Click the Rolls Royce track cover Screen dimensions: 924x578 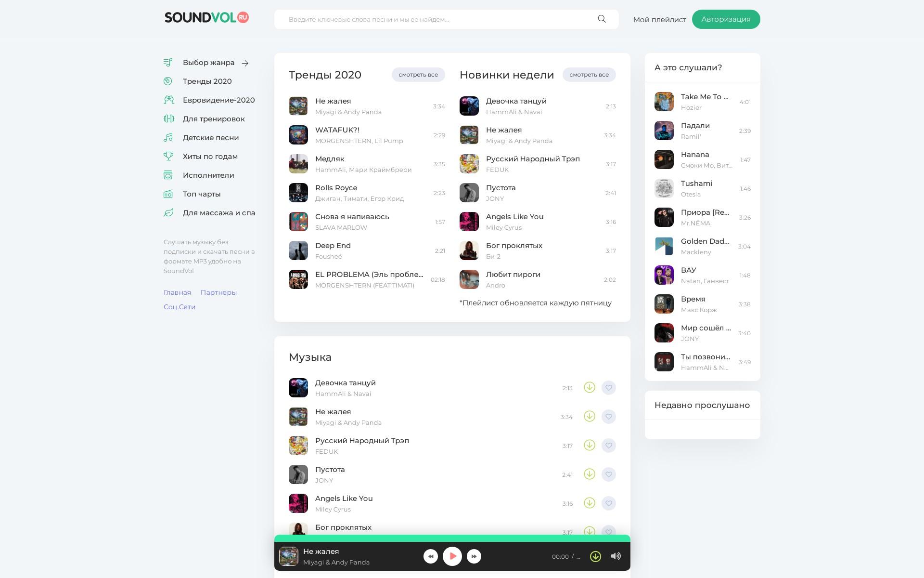(x=298, y=193)
